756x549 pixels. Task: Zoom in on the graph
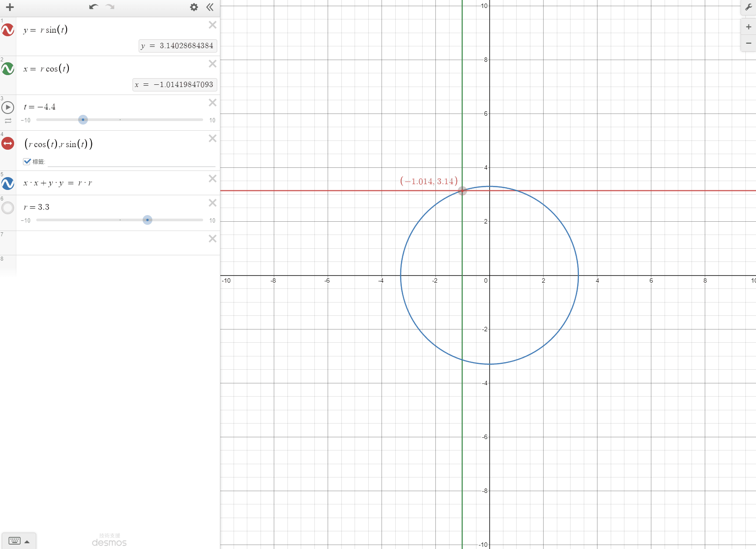pyautogui.click(x=748, y=27)
